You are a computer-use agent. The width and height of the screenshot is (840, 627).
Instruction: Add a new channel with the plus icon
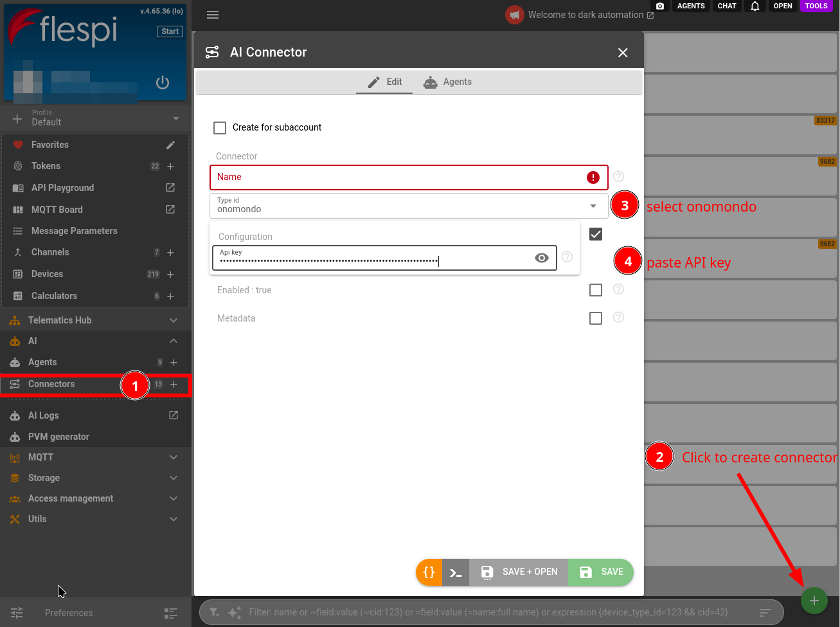click(x=170, y=253)
